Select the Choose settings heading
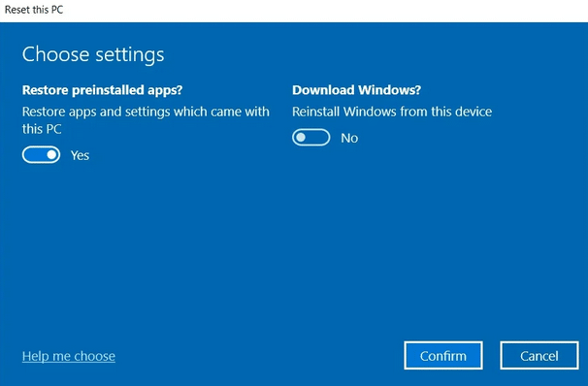The height and width of the screenshot is (386, 588). coord(93,54)
